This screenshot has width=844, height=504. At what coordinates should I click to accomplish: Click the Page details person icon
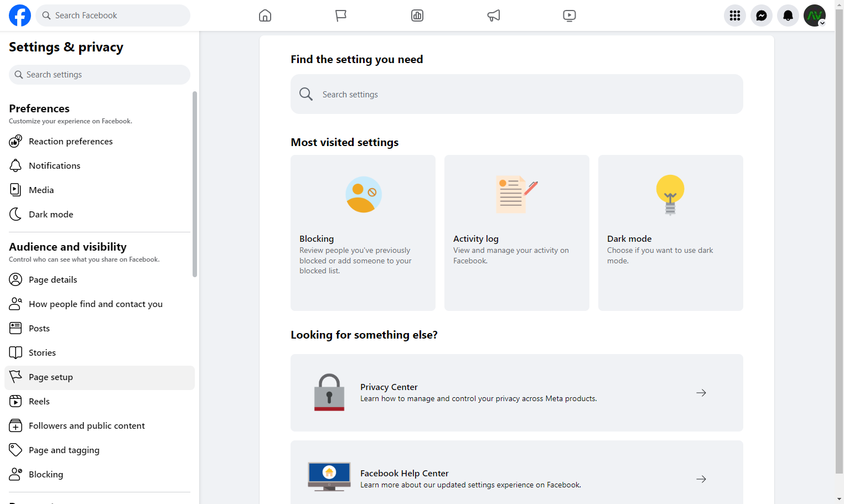pos(15,279)
